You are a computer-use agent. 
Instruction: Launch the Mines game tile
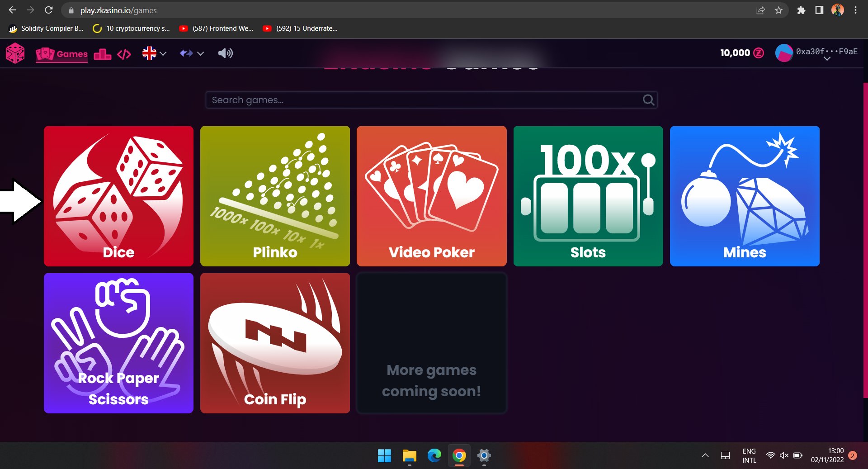(744, 196)
